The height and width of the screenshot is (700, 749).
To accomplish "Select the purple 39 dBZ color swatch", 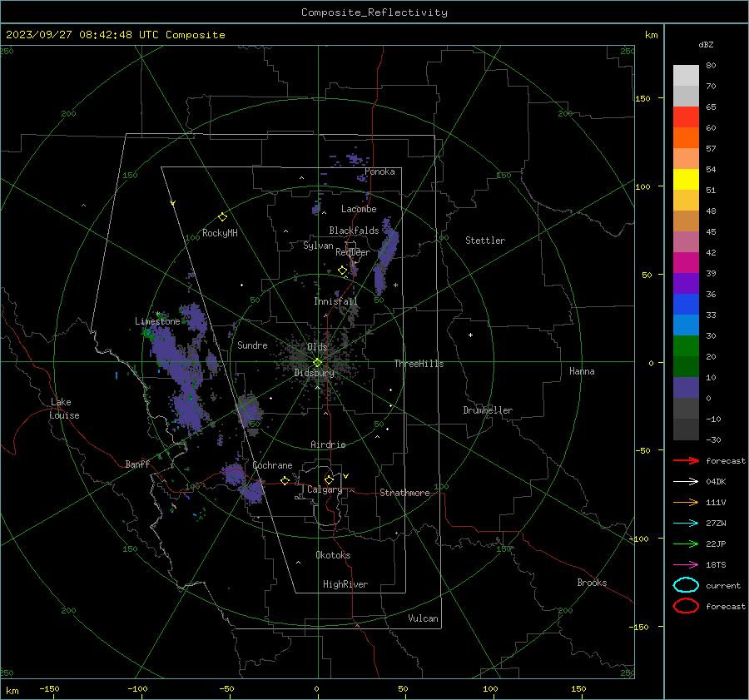I will tap(686, 283).
